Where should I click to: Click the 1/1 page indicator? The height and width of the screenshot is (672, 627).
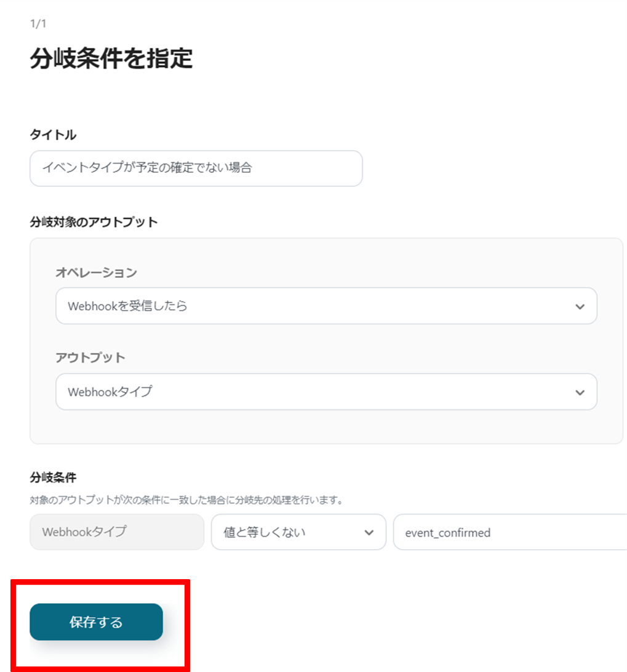point(34,23)
